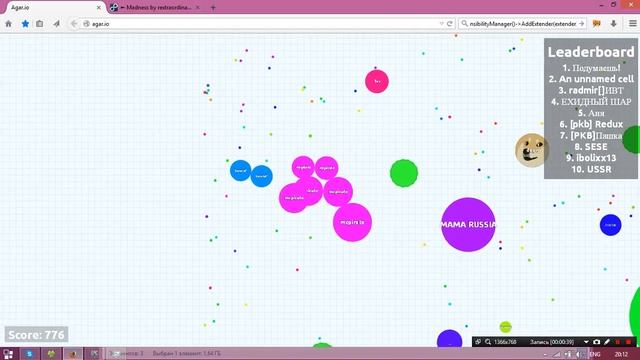Switch to the Madness by restraordina tab

pos(155,7)
